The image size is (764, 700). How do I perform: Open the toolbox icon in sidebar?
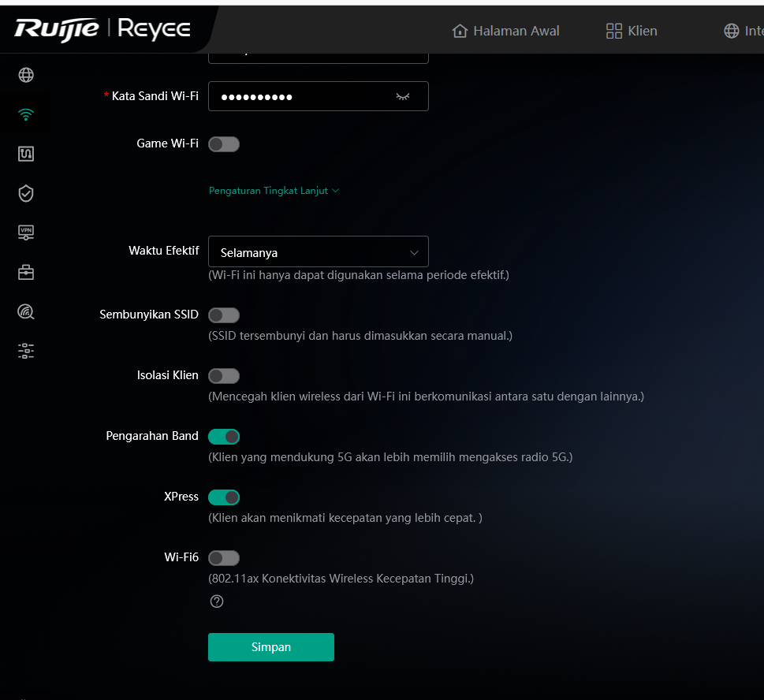coord(26,272)
